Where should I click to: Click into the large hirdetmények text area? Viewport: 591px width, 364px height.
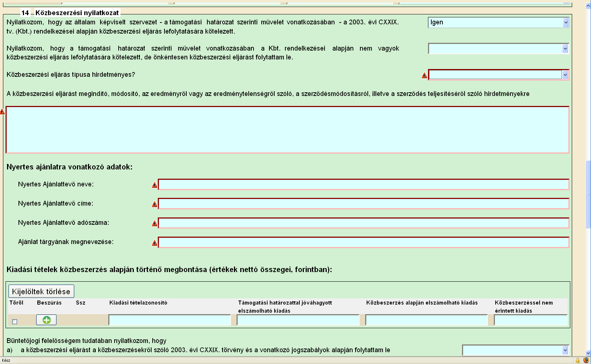point(288,130)
